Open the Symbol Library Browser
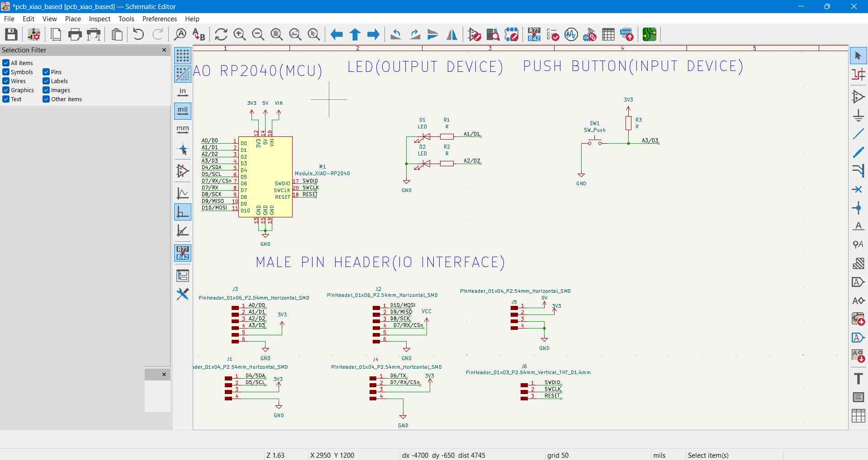Image resolution: width=868 pixels, height=460 pixels. [493, 34]
